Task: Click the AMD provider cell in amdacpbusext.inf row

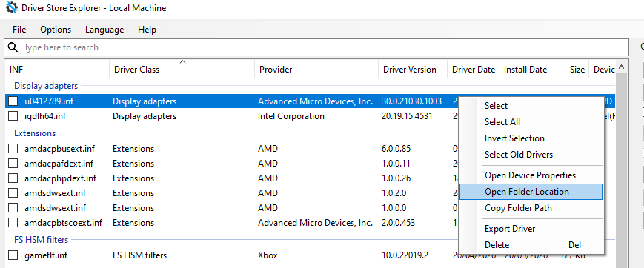Action: (x=268, y=149)
